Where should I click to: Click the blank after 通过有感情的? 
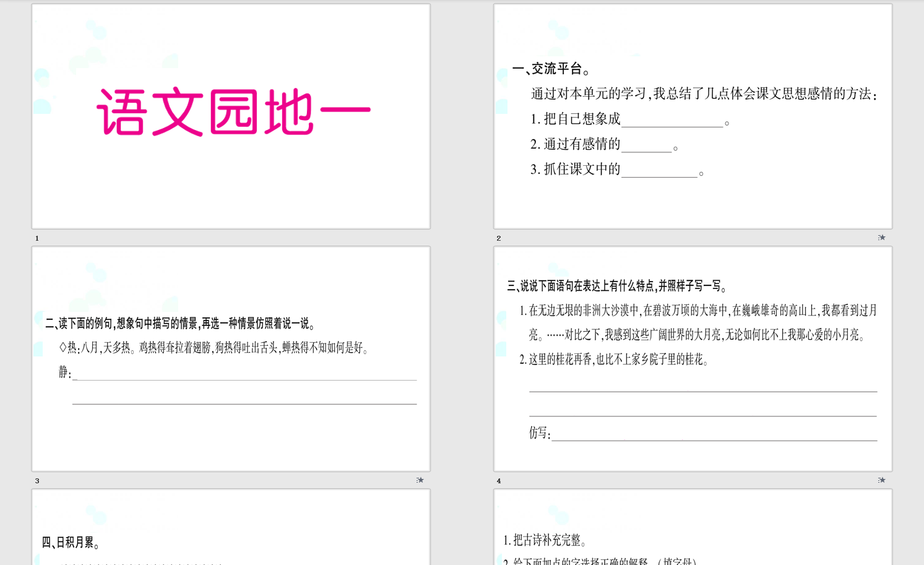[646, 145]
